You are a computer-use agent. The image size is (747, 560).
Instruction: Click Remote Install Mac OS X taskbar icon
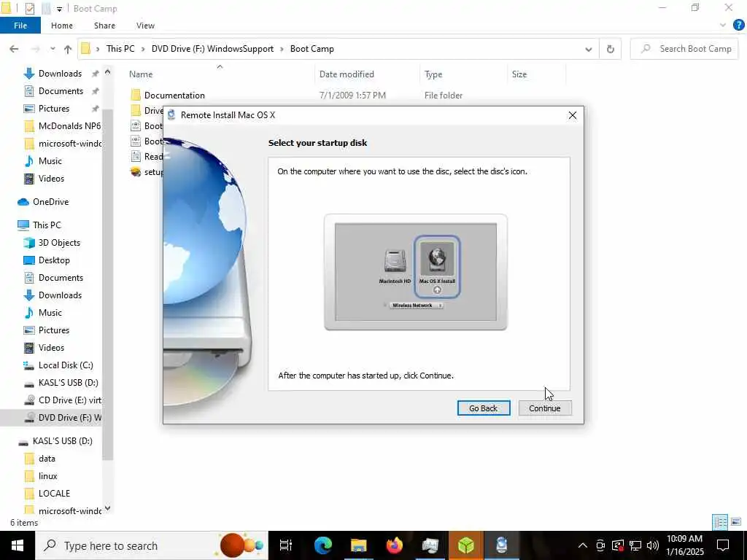point(502,545)
